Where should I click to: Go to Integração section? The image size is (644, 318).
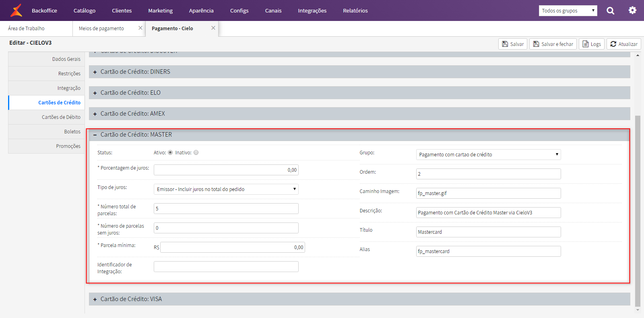[x=46, y=88]
